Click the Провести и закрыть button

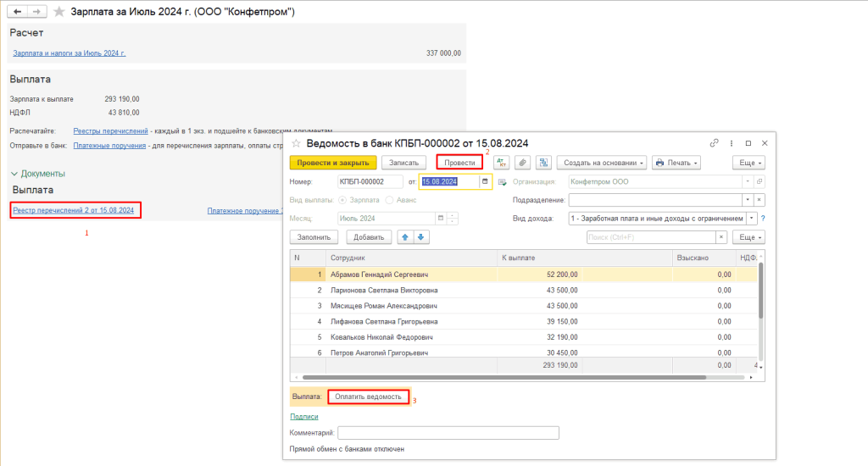click(331, 162)
